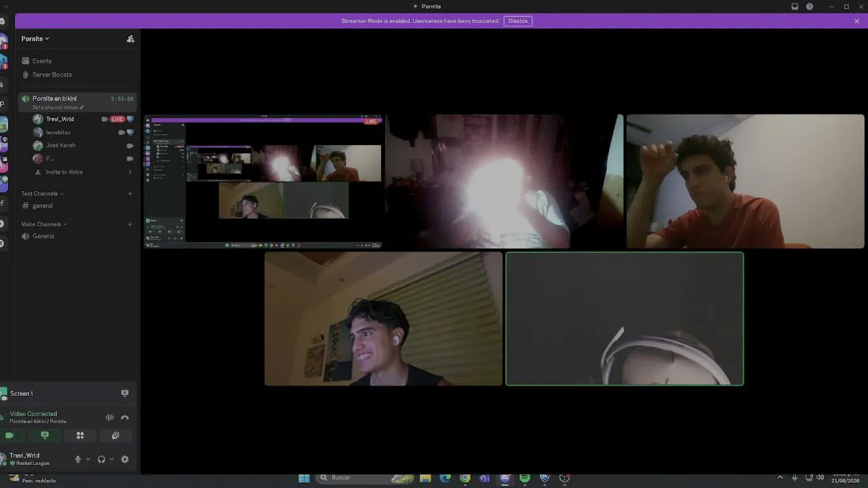The height and width of the screenshot is (488, 868).
Task: Stop streaming Screen 1
Action: [125, 393]
